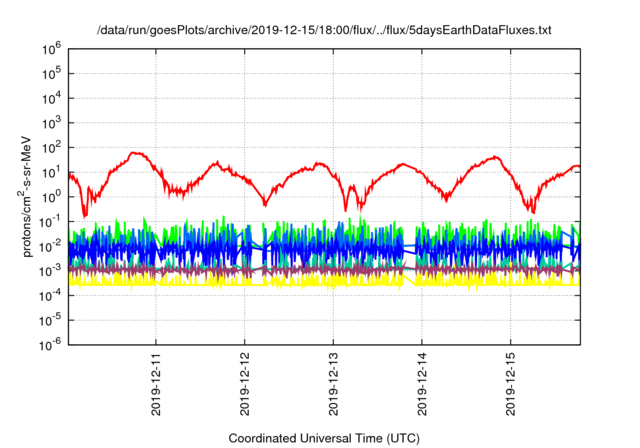The height and width of the screenshot is (448, 640).
Task: Click the y-axis label 10^-5
Action: [51, 321]
